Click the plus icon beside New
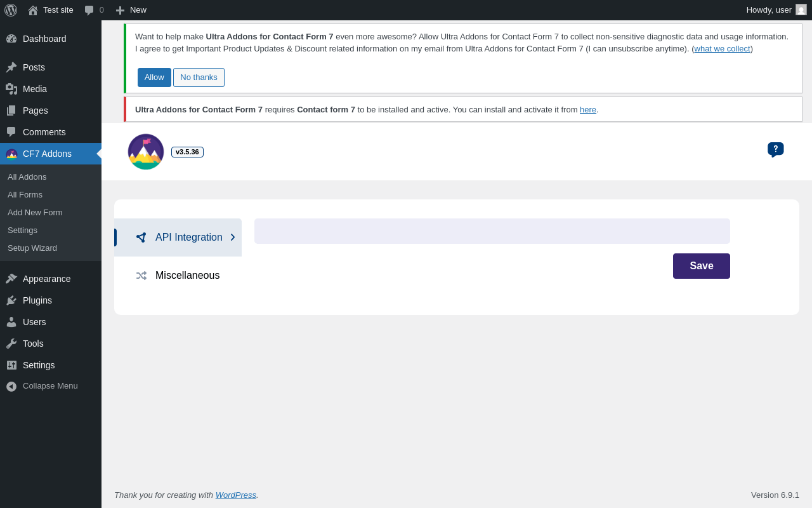812x508 pixels. [x=120, y=10]
